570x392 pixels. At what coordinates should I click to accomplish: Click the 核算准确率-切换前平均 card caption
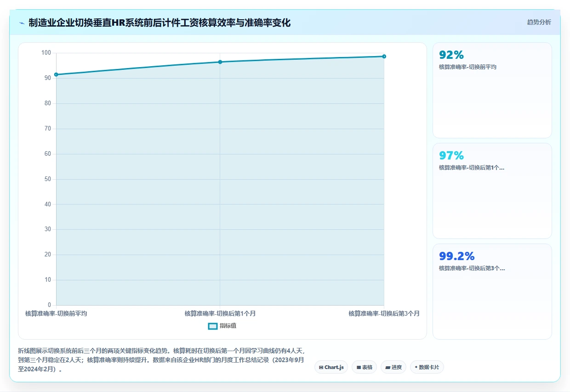tap(467, 67)
